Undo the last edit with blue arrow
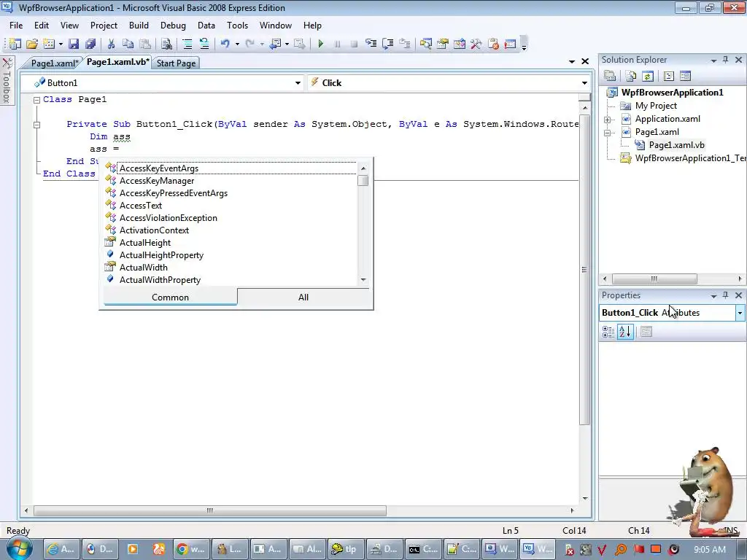This screenshot has height=560, width=747. (225, 44)
